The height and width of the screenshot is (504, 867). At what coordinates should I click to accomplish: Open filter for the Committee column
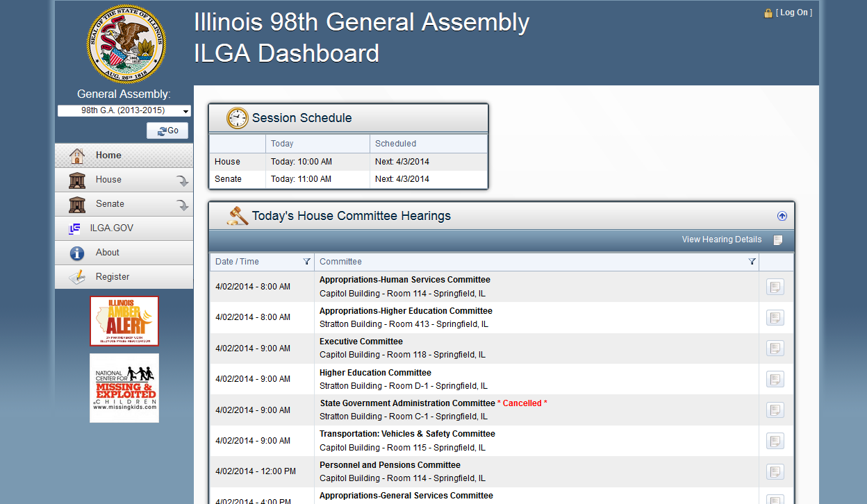tap(752, 262)
